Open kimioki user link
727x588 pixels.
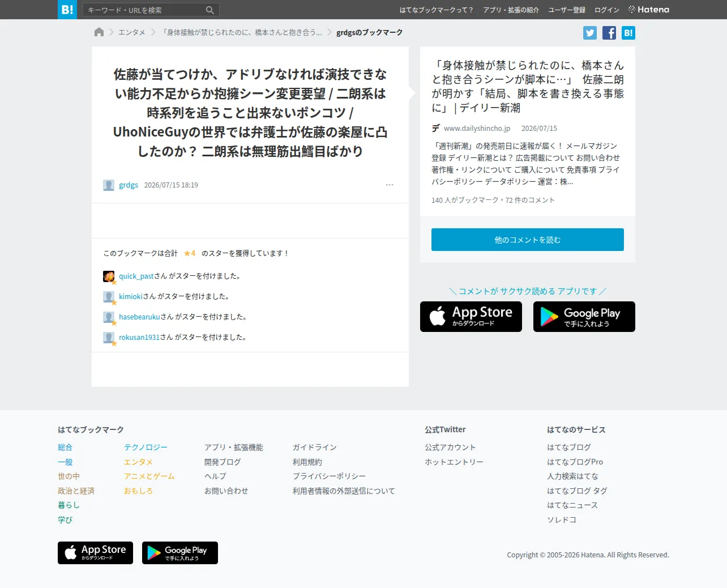pos(131,297)
